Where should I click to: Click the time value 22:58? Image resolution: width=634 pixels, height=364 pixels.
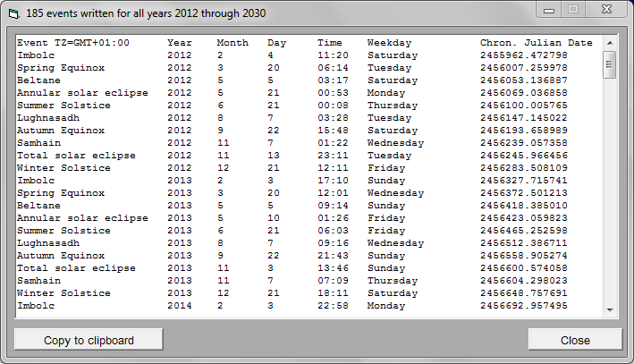(x=333, y=306)
